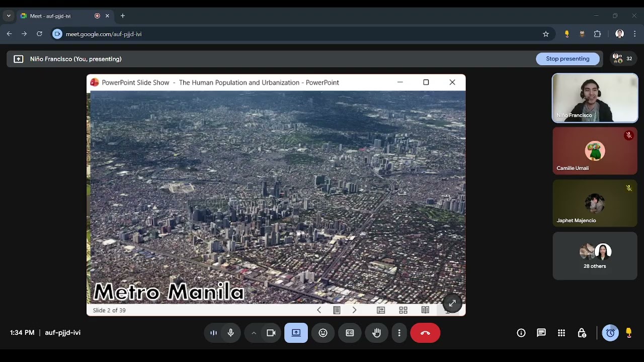The image size is (644, 362).
Task: Open the 28 others tile
Action: [595, 256]
